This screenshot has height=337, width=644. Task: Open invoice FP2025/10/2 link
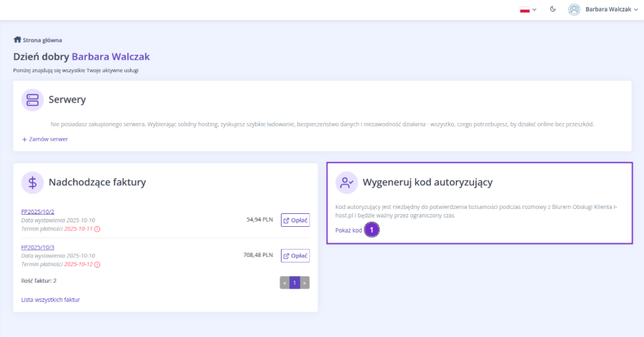click(x=38, y=211)
